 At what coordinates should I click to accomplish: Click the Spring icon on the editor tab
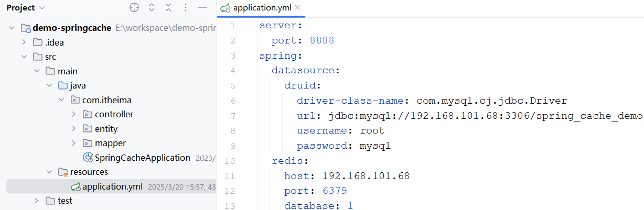pyautogui.click(x=226, y=7)
